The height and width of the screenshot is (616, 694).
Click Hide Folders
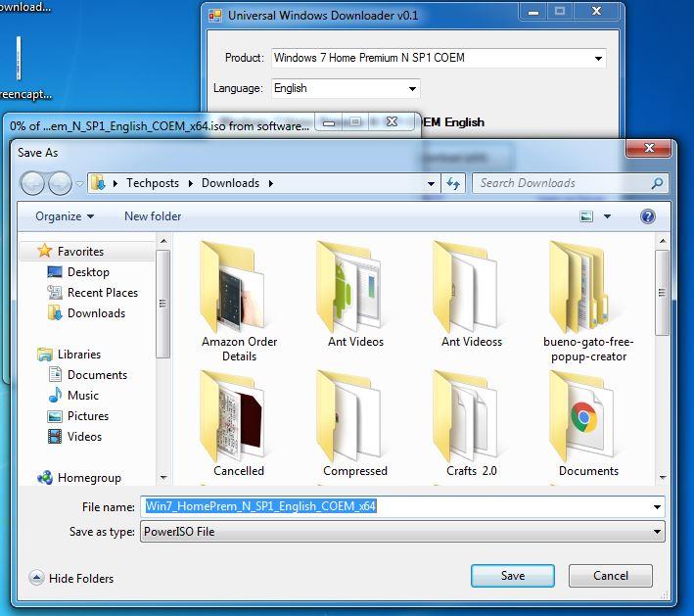click(71, 578)
